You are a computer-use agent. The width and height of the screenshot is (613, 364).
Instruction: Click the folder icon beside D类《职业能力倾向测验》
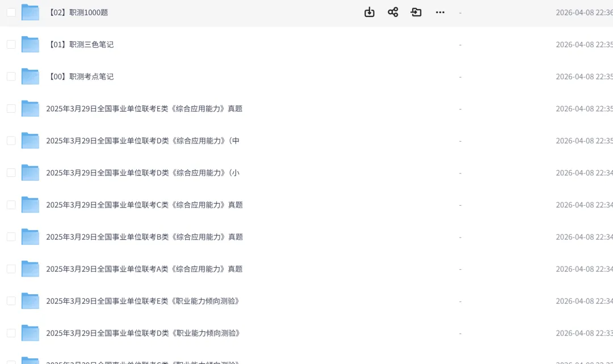point(30,333)
